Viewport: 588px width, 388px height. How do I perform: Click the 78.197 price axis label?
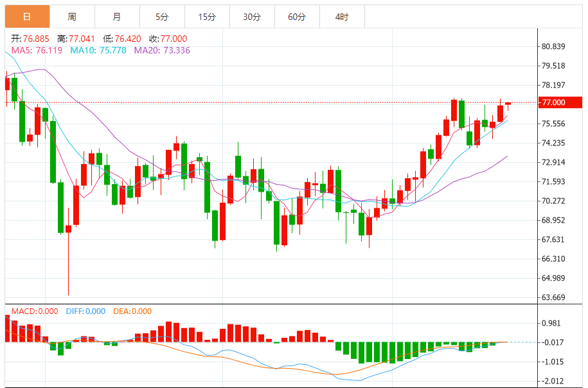553,86
